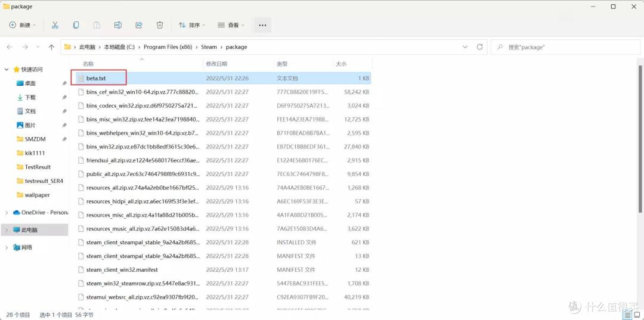Open 图片 in quick access
Screen dimensions: 644x320
point(30,125)
